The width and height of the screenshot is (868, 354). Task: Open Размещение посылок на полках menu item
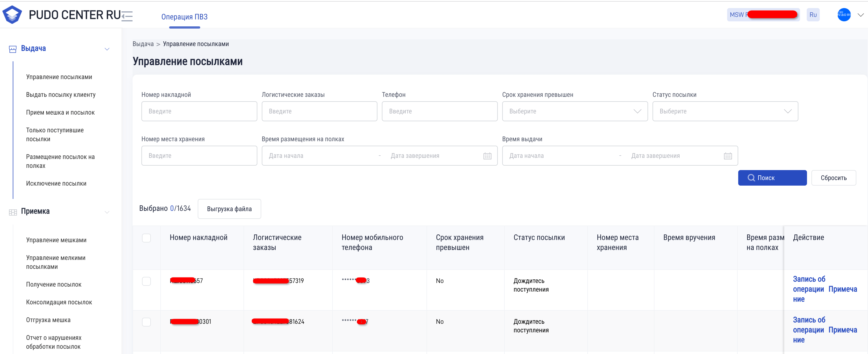(60, 161)
